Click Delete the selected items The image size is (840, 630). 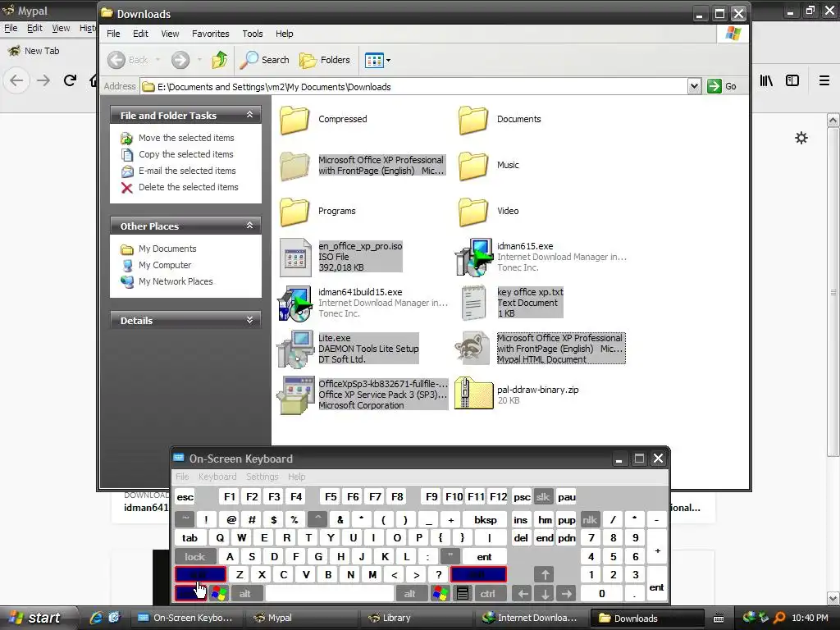(188, 188)
